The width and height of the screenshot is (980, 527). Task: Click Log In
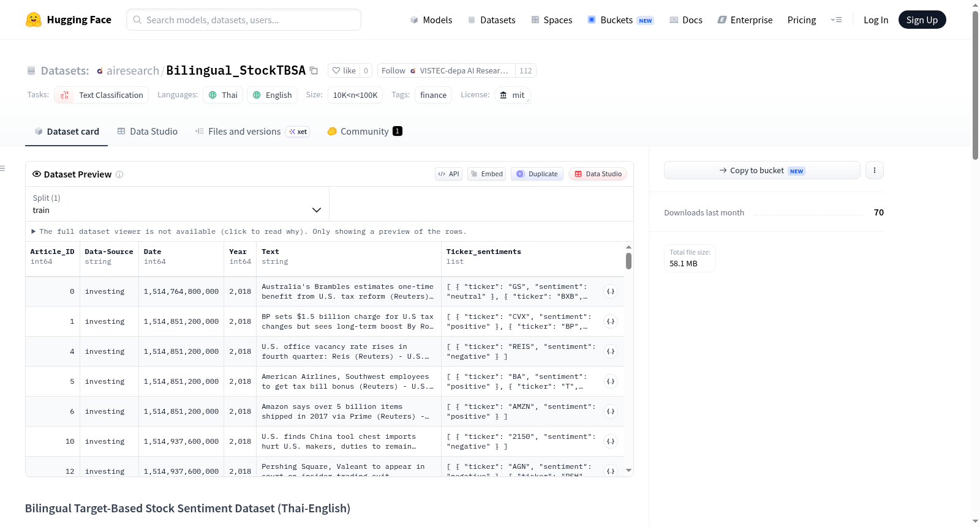pos(876,20)
